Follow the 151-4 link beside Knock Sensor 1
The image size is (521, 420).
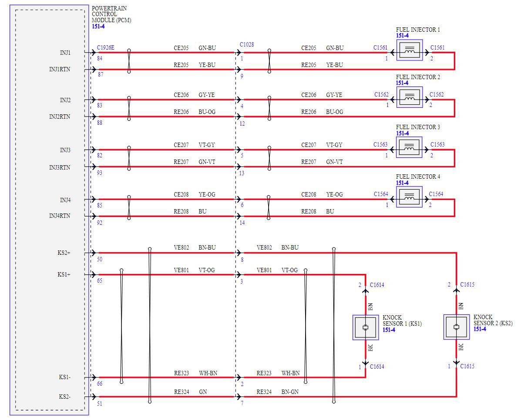coord(389,330)
